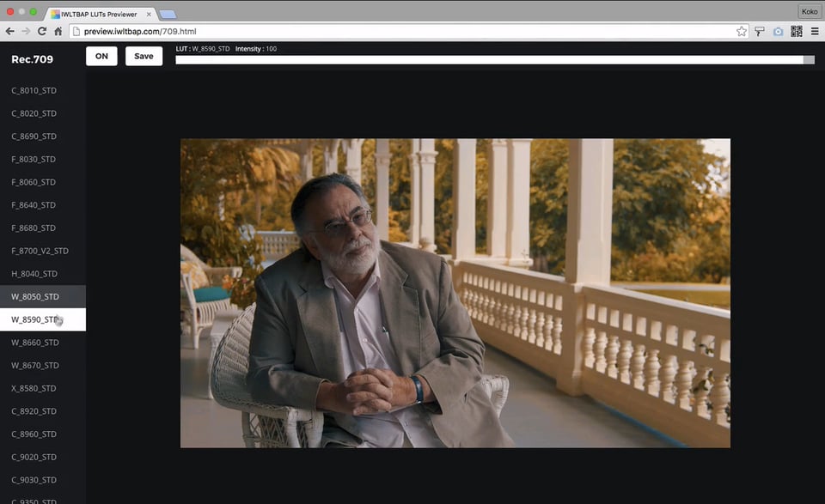This screenshot has height=504, width=825.
Task: Select the W_8050_STD LUT
Action: click(35, 296)
